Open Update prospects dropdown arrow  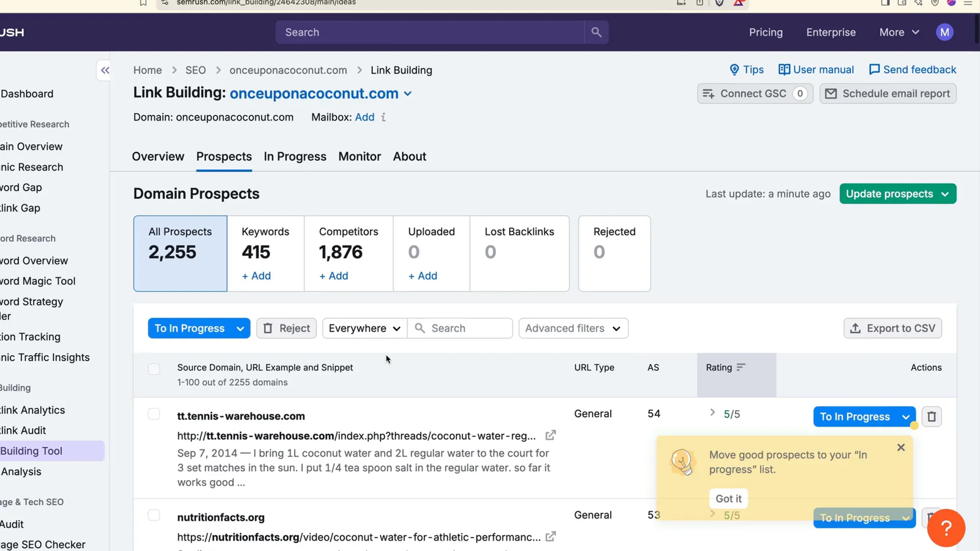pyautogui.click(x=945, y=194)
